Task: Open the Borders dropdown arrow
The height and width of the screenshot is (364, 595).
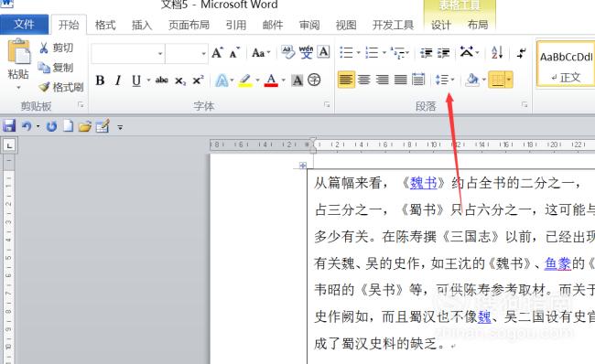Action: [508, 80]
